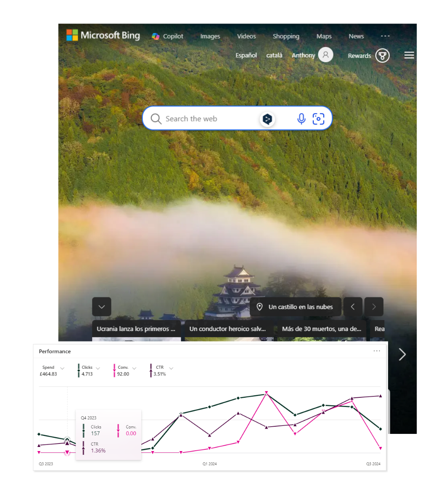Expand the Spend metric dropdown
The width and height of the screenshot is (444, 504).
(62, 368)
